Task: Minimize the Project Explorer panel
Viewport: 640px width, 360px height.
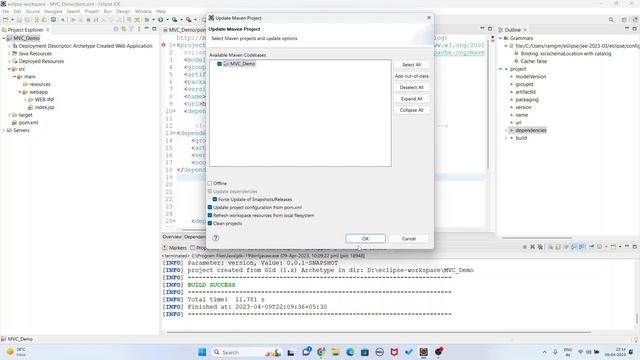Action: [147, 29]
